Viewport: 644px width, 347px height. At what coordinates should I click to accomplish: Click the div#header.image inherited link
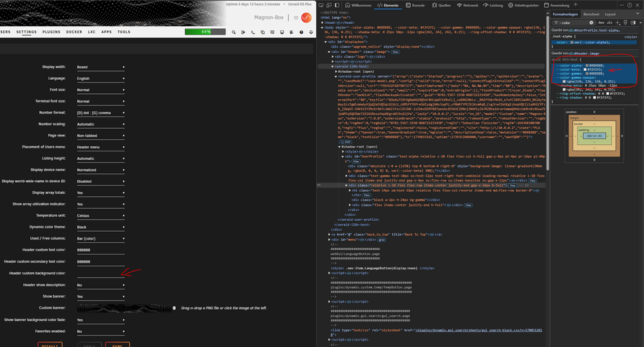[584, 53]
